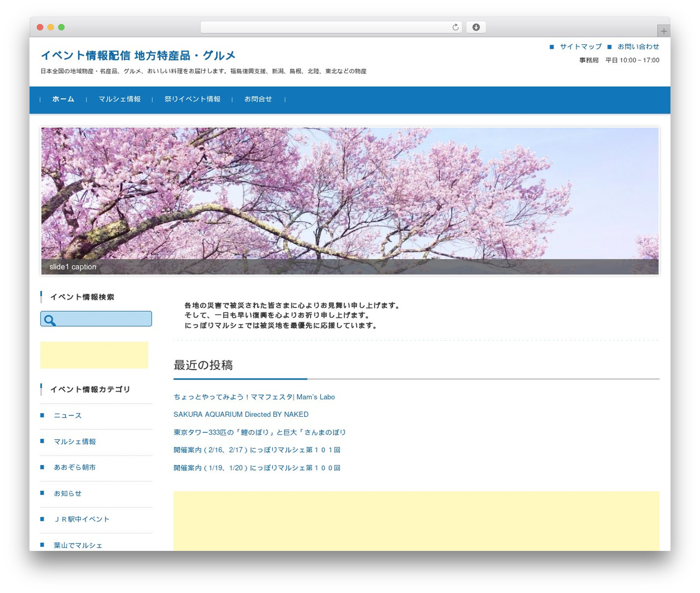700x593 pixels.
Task: Click the イベント情報カテゴリ heading
Action: point(90,389)
